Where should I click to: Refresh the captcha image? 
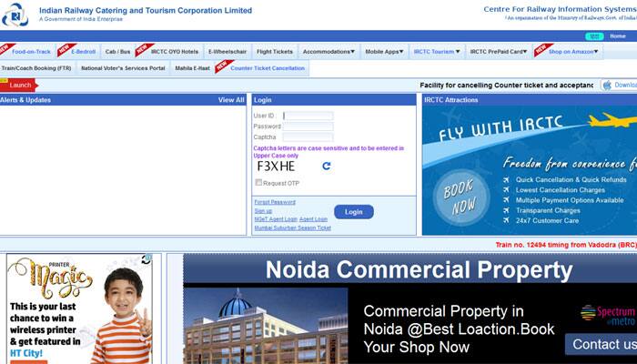(326, 166)
